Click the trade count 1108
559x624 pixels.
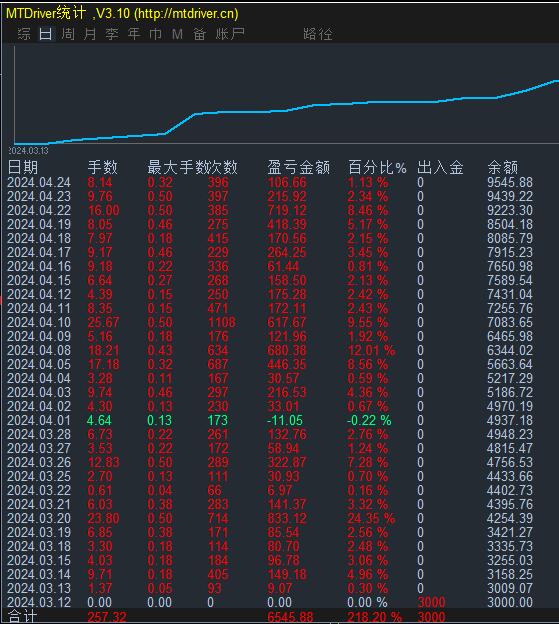coord(222,322)
